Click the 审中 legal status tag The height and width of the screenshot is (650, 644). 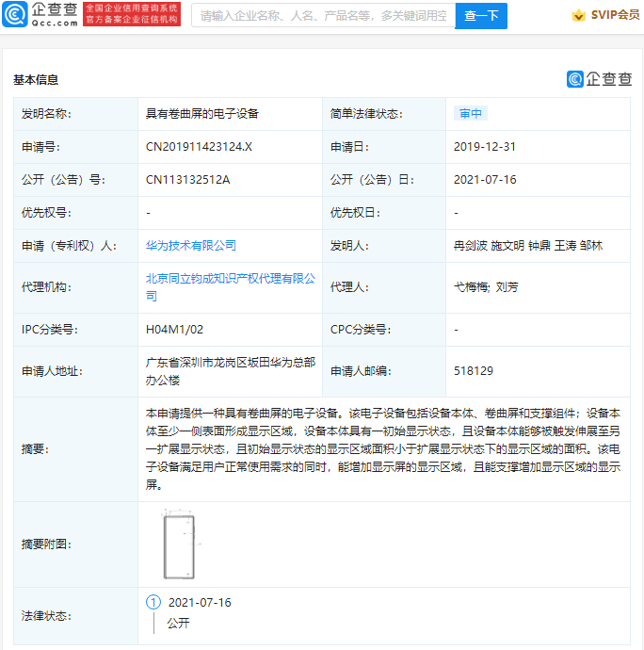tap(470, 114)
